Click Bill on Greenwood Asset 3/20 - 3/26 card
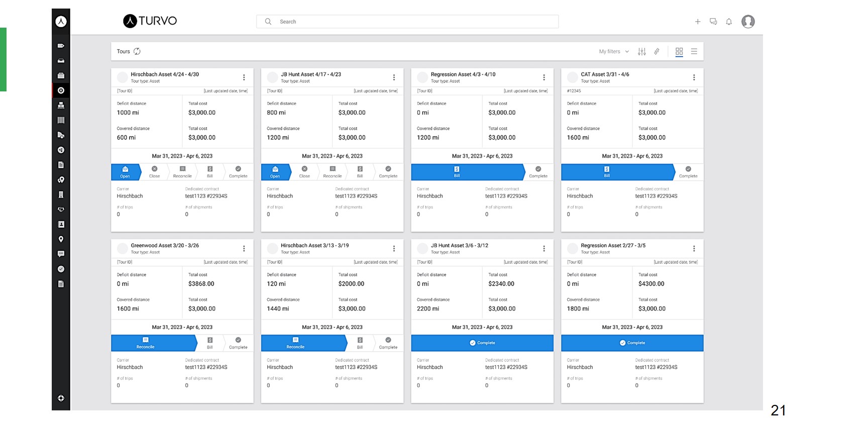868x434 pixels. (210, 343)
